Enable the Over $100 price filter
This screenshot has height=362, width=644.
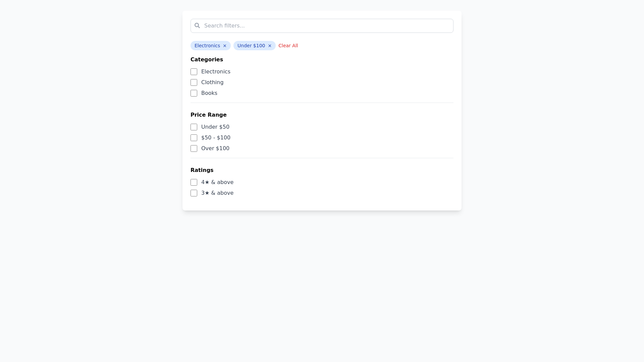coord(194,148)
